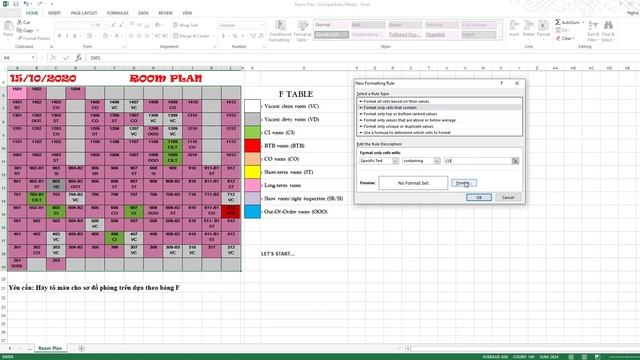The image size is (640, 360).
Task: Click the collapse dialog range selector icon
Action: [516, 161]
